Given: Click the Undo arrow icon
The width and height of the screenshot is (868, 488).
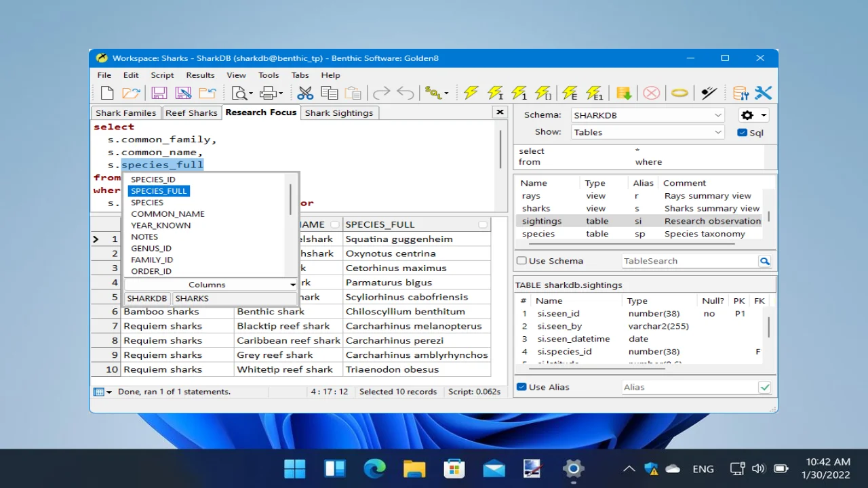Looking at the screenshot, I should (x=406, y=93).
